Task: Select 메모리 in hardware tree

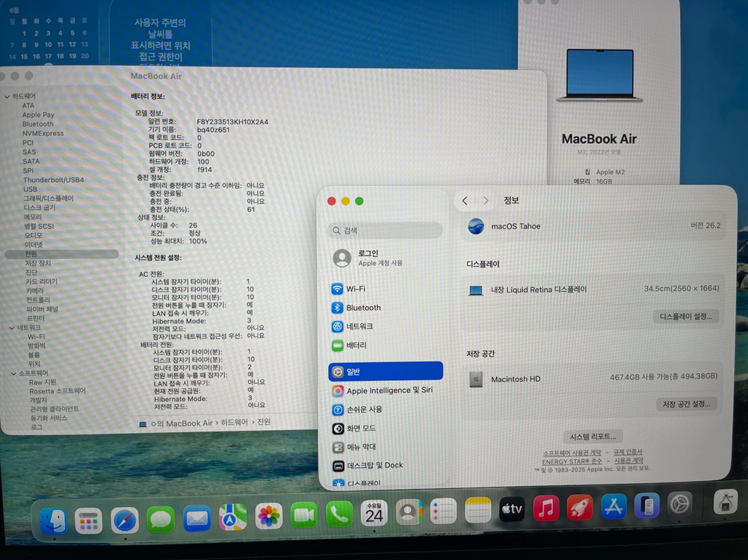Action: (33, 217)
